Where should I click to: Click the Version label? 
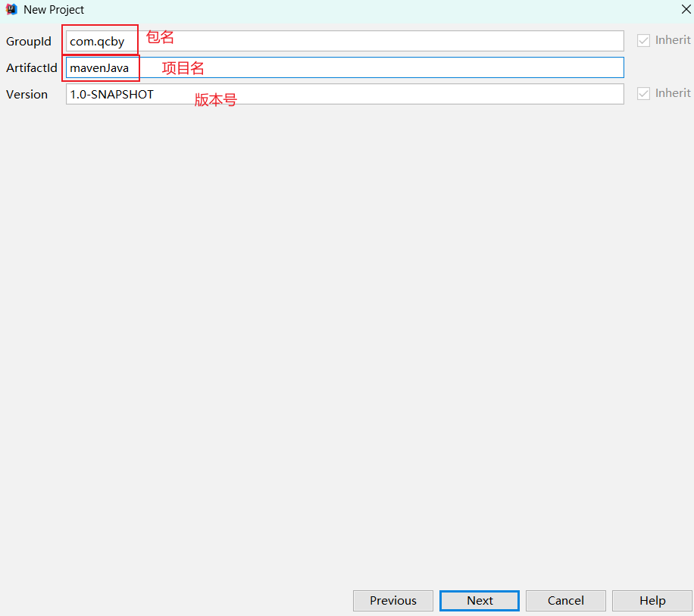coord(27,94)
